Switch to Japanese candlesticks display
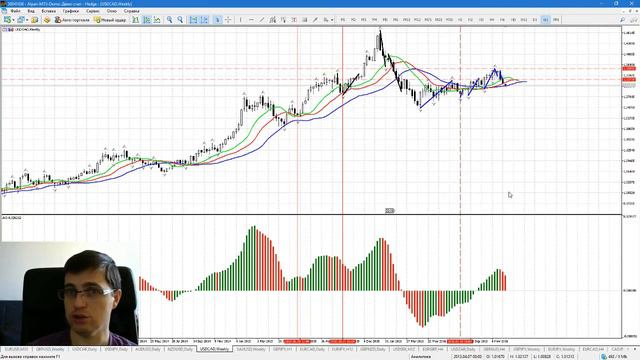Screen dimensions: 640x360 147,20
